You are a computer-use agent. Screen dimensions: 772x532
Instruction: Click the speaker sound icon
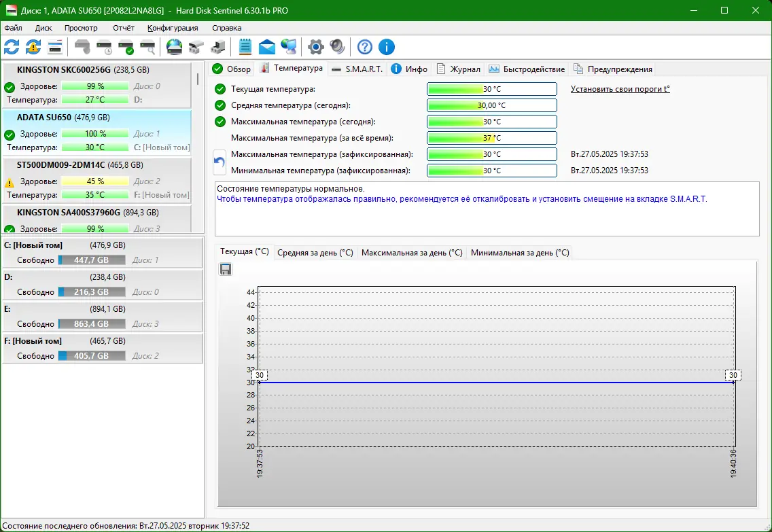click(337, 47)
